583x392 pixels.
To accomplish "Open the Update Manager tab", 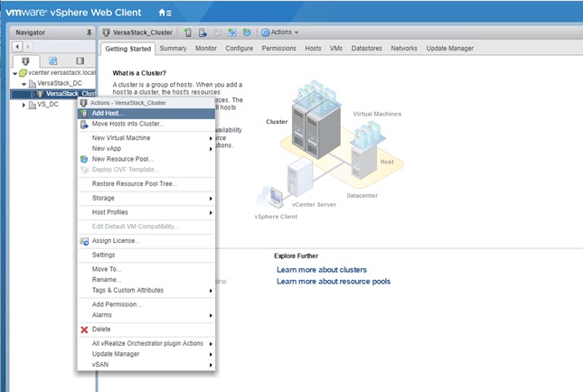I will click(450, 48).
